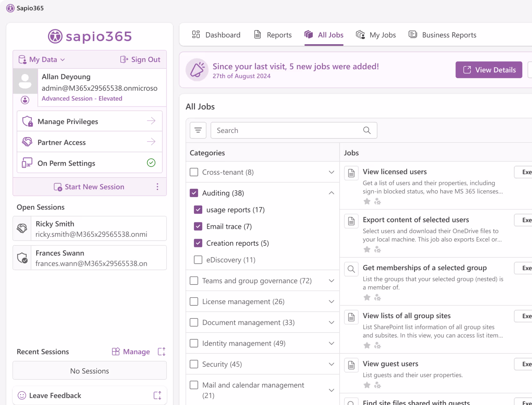Click the document icon for View guest users
Screen dimensions: 532x405
(351, 365)
